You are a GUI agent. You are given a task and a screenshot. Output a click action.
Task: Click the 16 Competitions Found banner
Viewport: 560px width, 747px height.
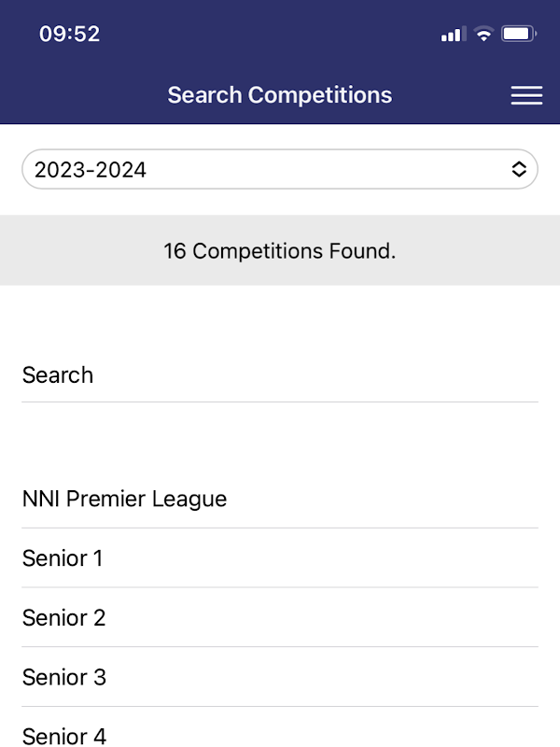pos(280,250)
